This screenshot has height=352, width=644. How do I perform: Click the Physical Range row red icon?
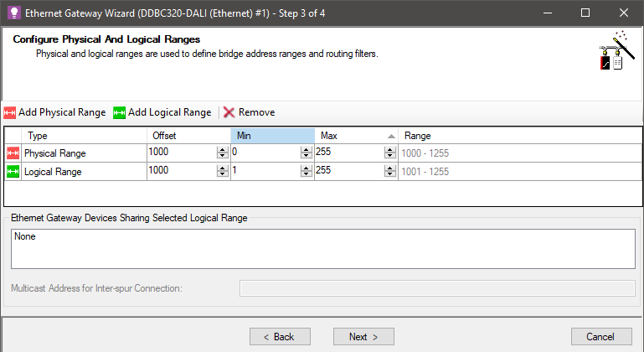[x=13, y=153]
